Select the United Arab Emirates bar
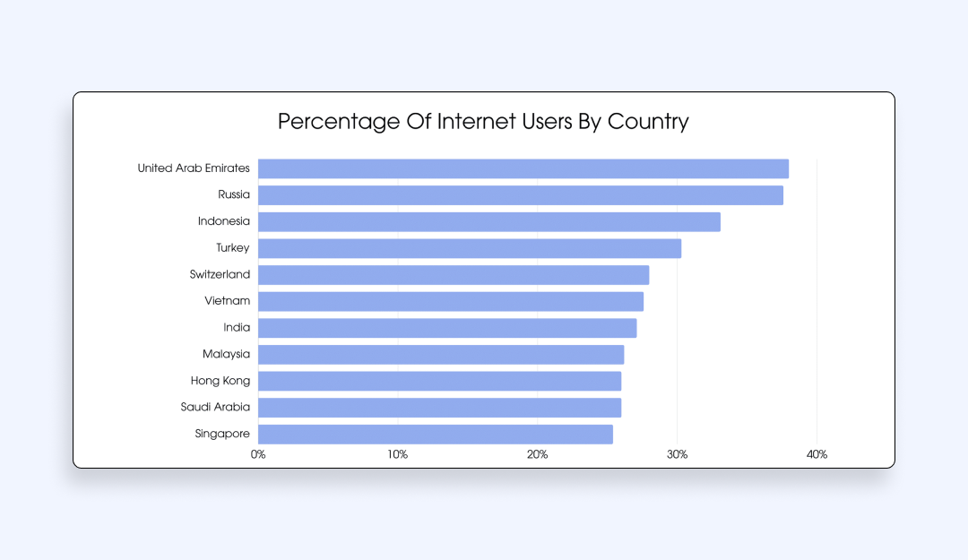This screenshot has height=560, width=968. [x=523, y=168]
